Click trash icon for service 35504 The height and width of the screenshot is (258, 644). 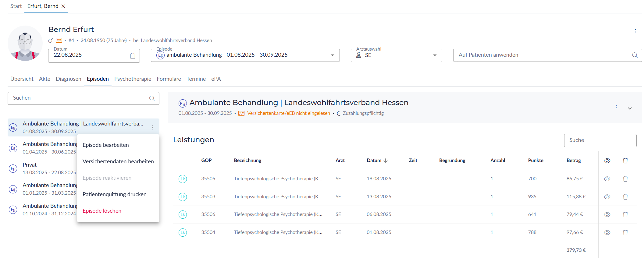pos(625,232)
